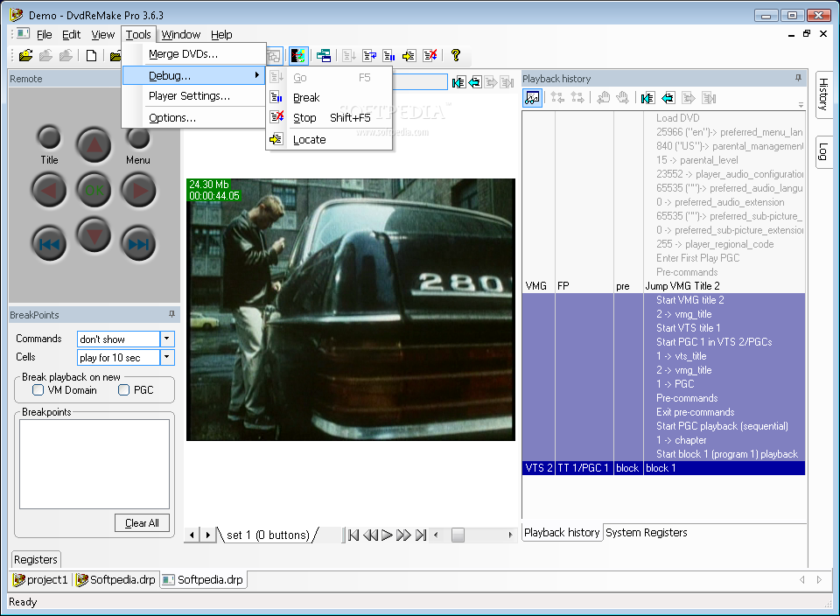This screenshot has width=840, height=616.
Task: Click the play button below the video preview
Action: tap(387, 535)
